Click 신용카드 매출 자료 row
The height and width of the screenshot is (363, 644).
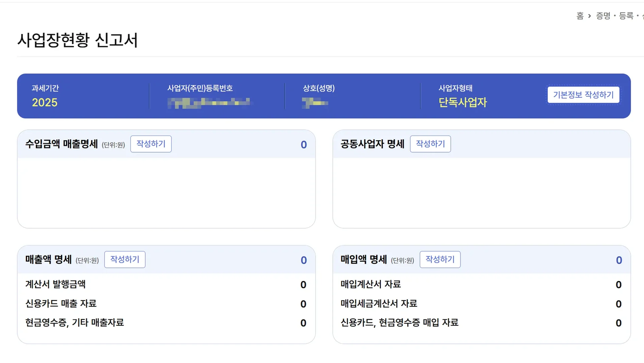(61, 304)
